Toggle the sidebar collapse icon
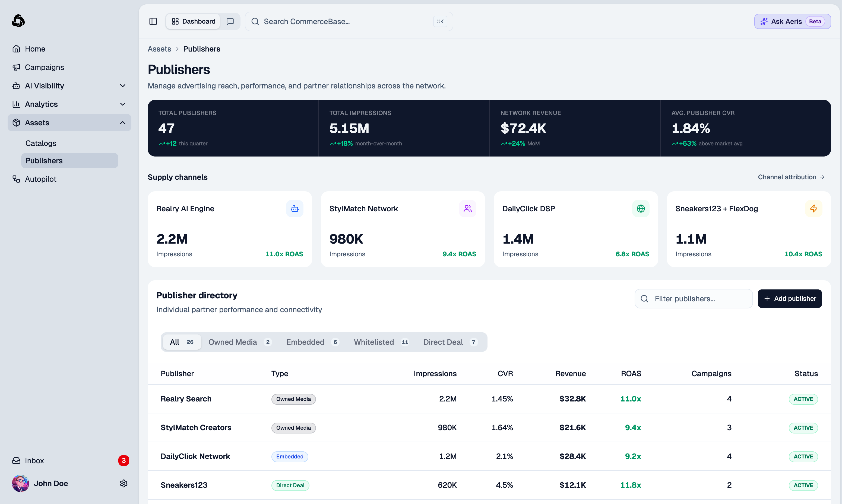The width and height of the screenshot is (842, 504). pyautogui.click(x=153, y=21)
